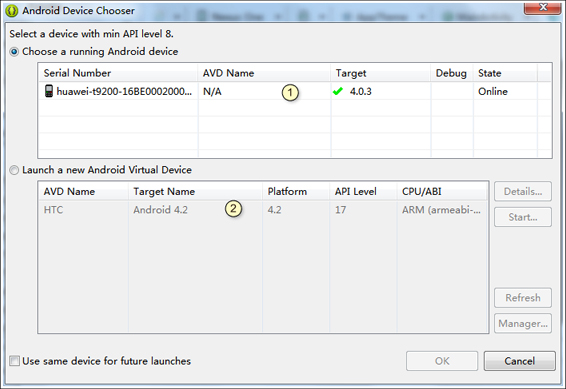Click the Start... button

point(523,217)
